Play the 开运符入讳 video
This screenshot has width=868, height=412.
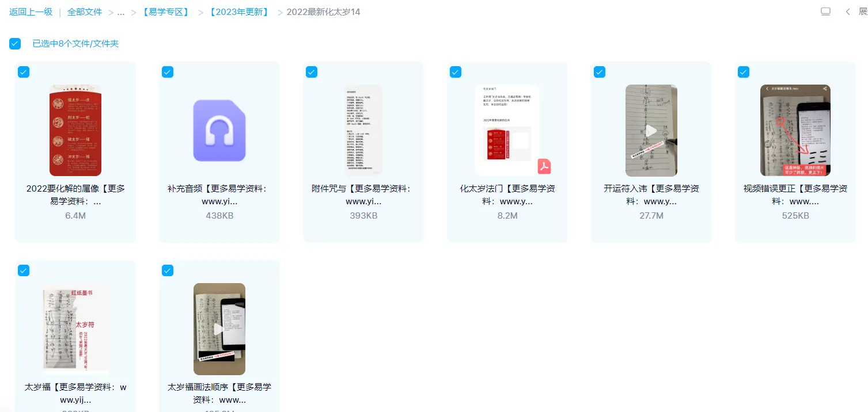[651, 131]
